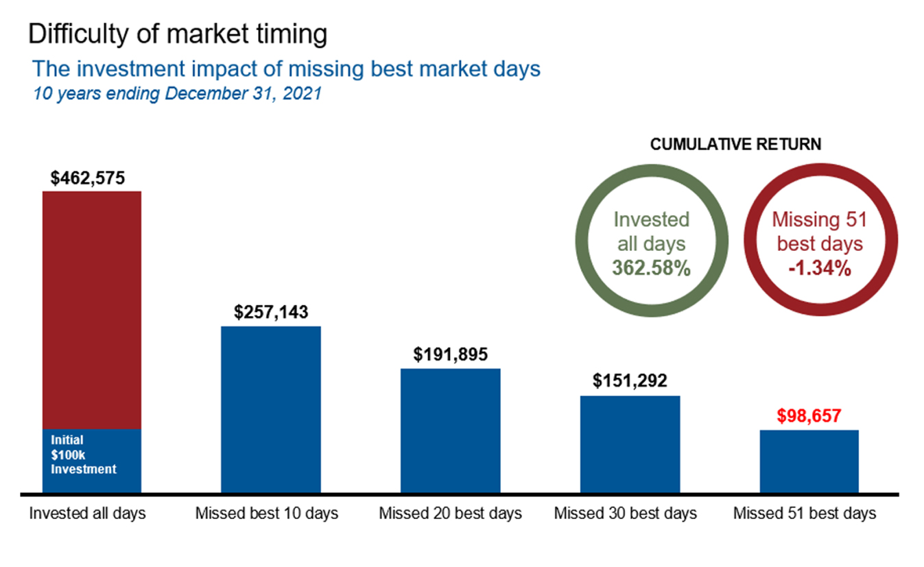Screen dimensions: 924x567
Task: Select the blue bar under $151,292
Action: click(630, 444)
